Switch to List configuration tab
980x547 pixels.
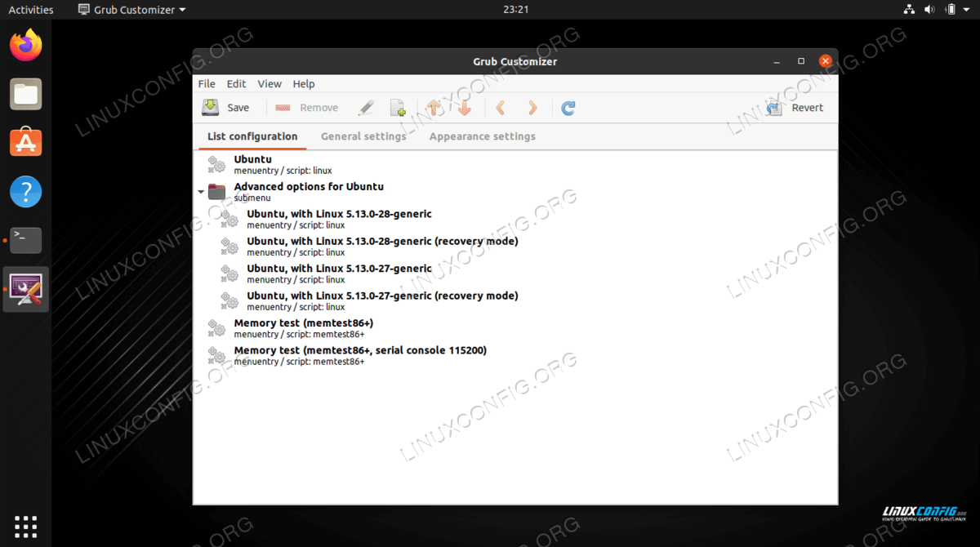pyautogui.click(x=252, y=136)
